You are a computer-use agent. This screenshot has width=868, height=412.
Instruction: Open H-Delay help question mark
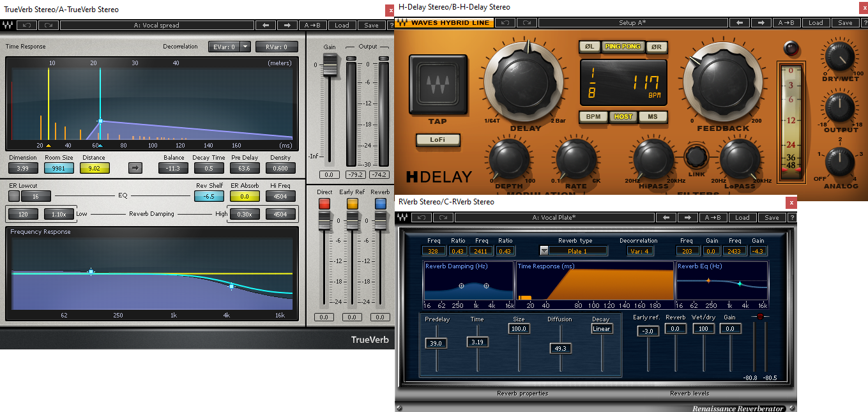coord(864,22)
